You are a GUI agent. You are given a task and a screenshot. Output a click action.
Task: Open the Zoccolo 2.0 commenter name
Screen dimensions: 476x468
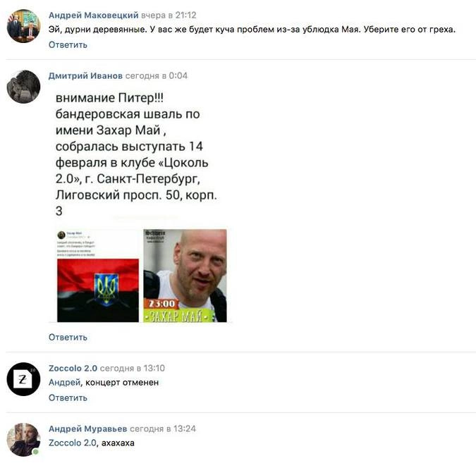(x=73, y=368)
